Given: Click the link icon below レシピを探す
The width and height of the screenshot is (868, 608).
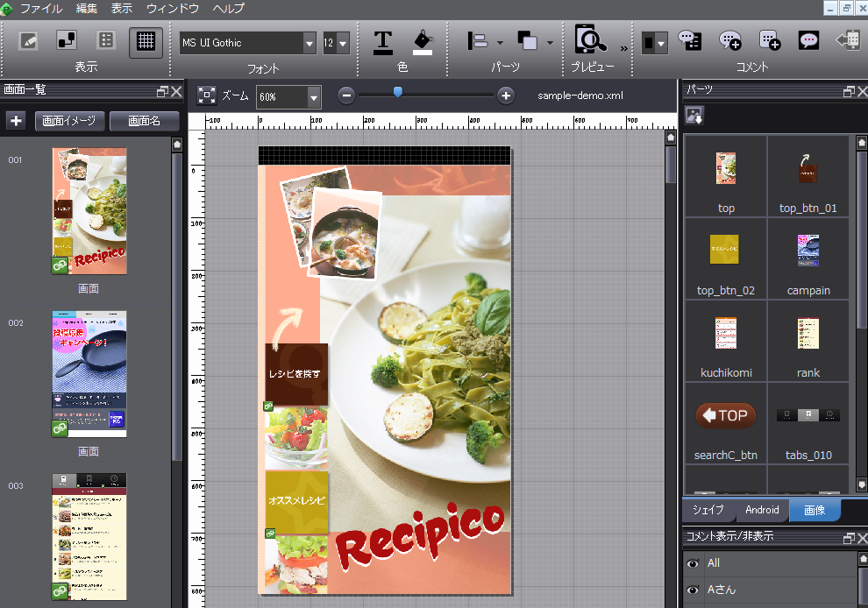Looking at the screenshot, I should point(268,407).
